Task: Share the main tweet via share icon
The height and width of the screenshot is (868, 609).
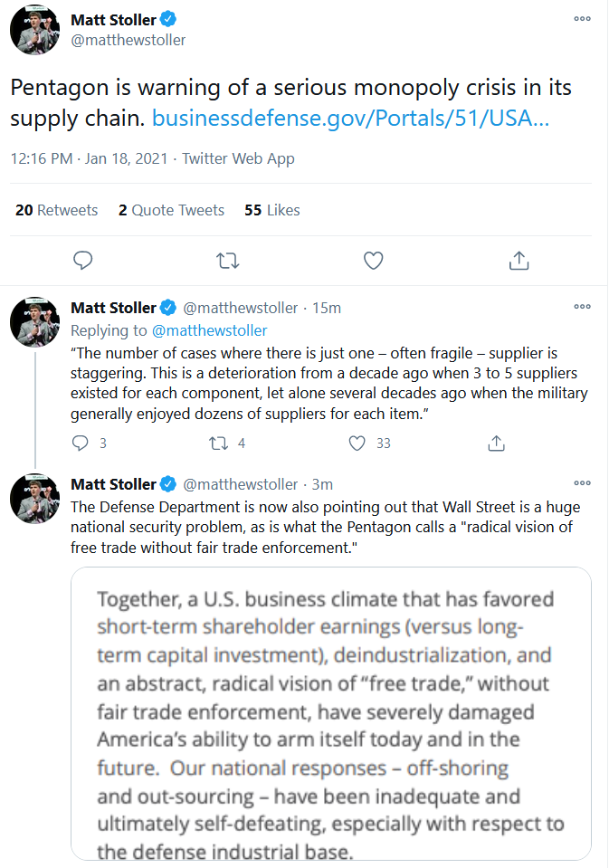Action: [x=519, y=260]
